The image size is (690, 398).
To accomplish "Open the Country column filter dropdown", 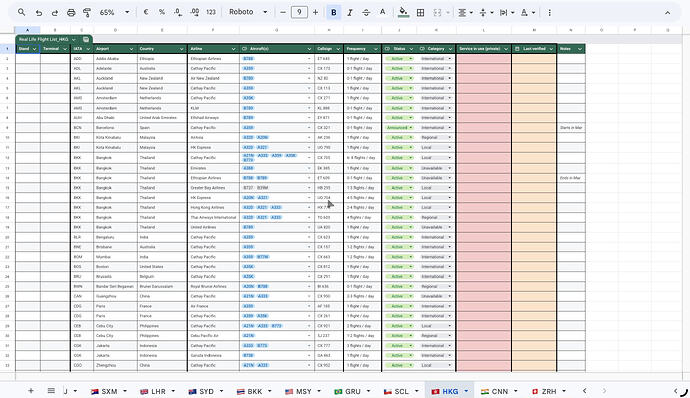I will (181, 49).
